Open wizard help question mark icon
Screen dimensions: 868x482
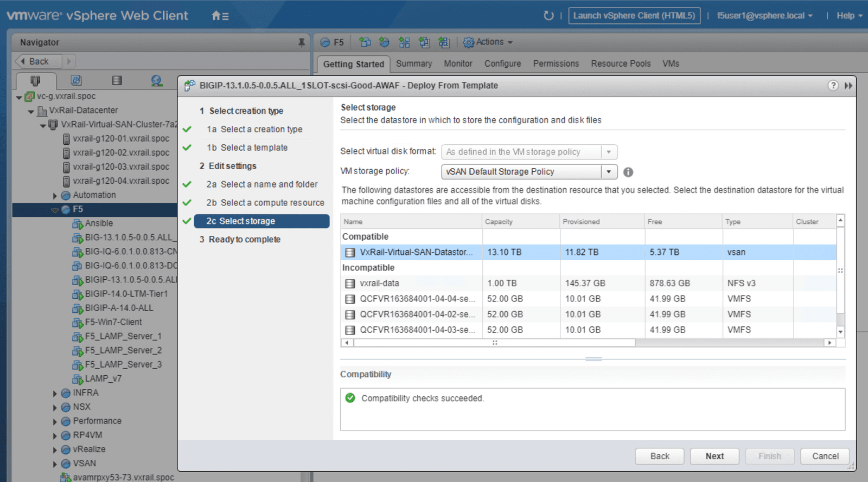[833, 86]
